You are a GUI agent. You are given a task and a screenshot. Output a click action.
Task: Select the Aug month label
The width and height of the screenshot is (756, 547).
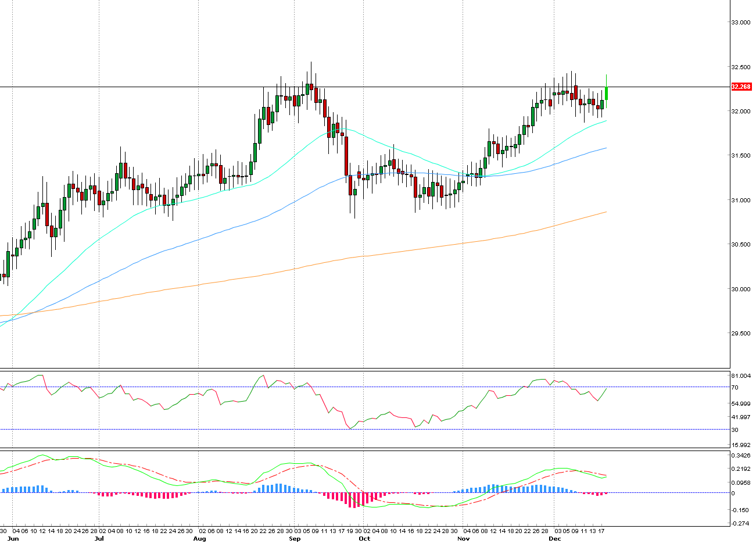click(x=199, y=539)
